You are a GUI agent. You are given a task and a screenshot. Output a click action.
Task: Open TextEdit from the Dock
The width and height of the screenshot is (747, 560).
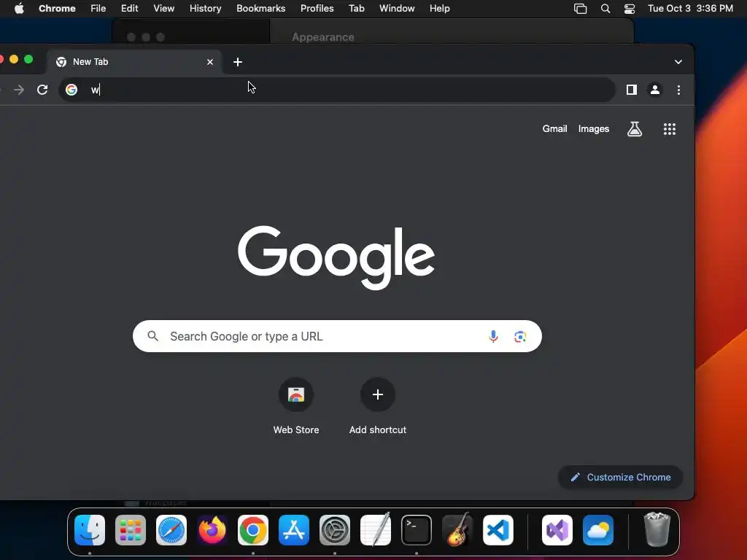[376, 530]
